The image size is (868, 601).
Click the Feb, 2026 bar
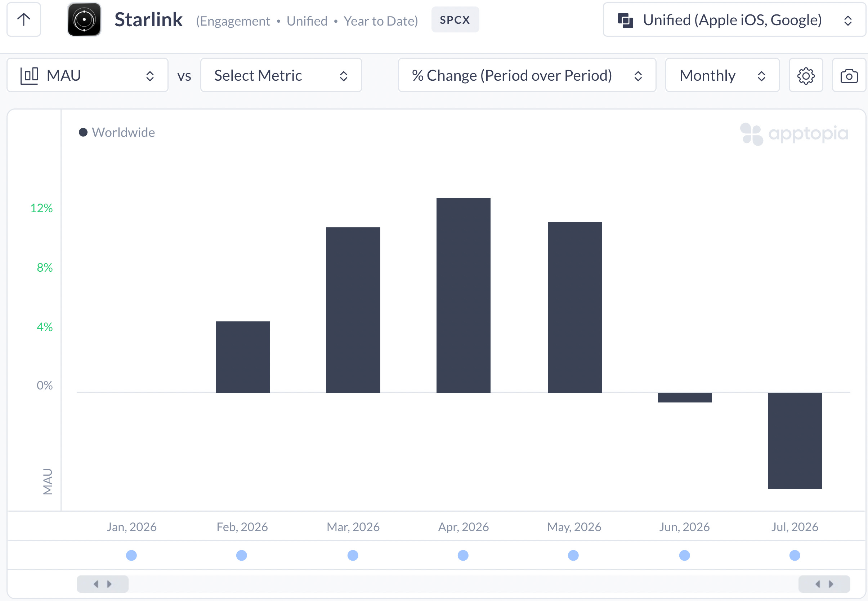point(243,357)
